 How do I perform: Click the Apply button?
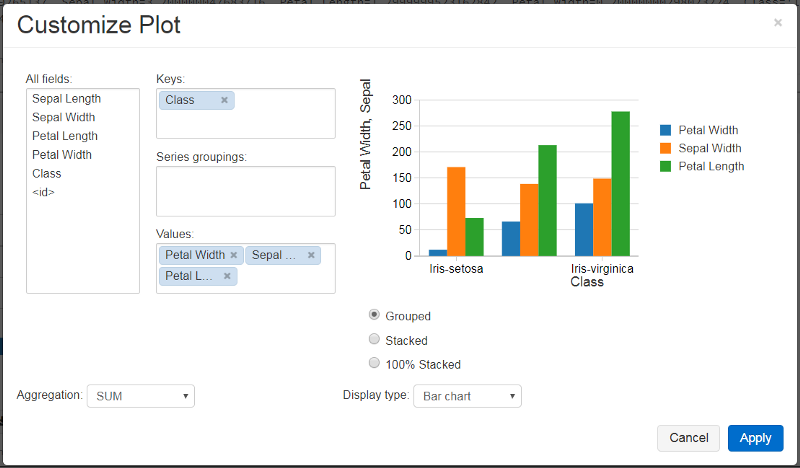756,438
